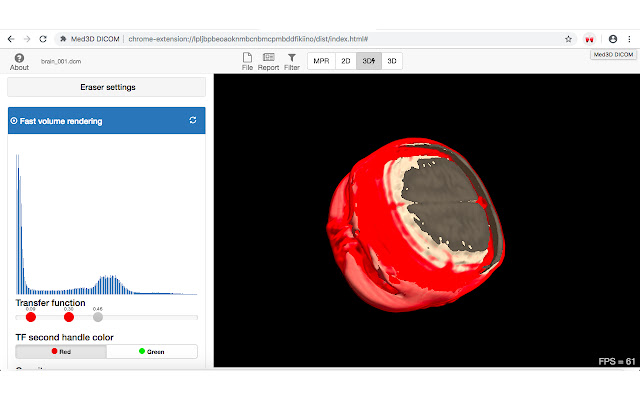Click the refresh icon in Fast volume rendering
The image size is (640, 400).
[x=192, y=121]
